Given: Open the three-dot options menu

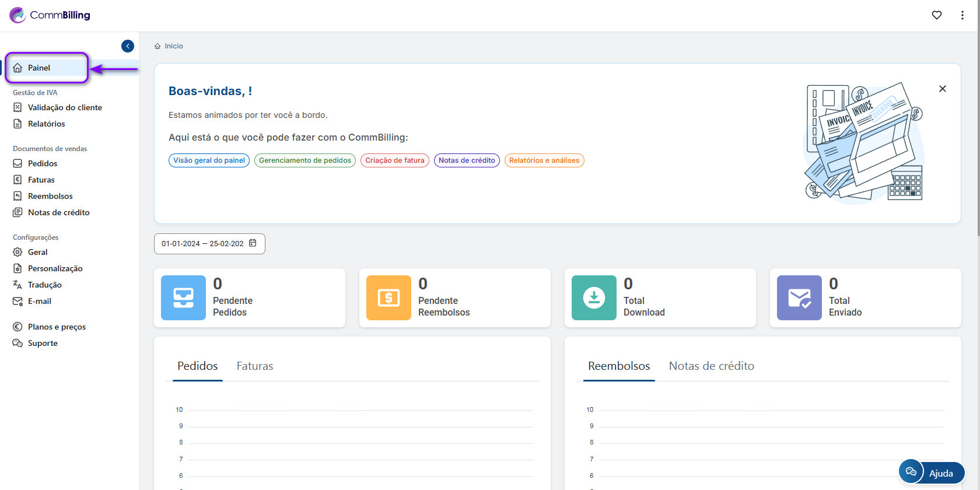Looking at the screenshot, I should pyautogui.click(x=963, y=15).
